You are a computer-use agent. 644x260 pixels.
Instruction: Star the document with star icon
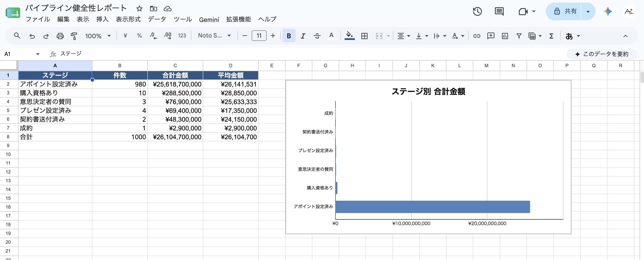click(x=139, y=9)
